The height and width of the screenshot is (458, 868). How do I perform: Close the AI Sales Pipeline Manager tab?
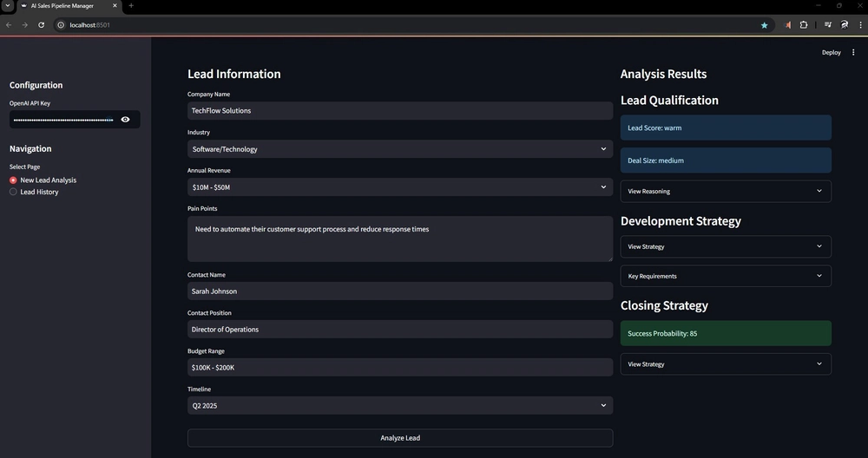point(115,5)
